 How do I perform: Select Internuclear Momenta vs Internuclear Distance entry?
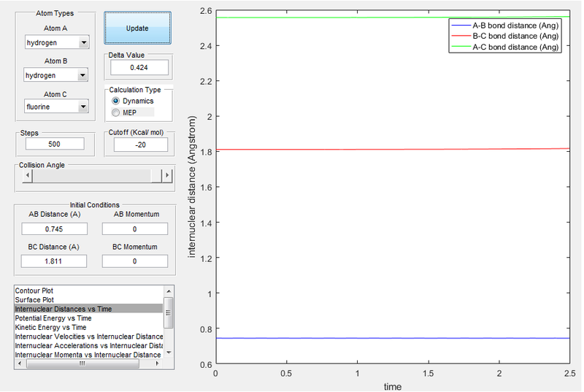point(88,355)
